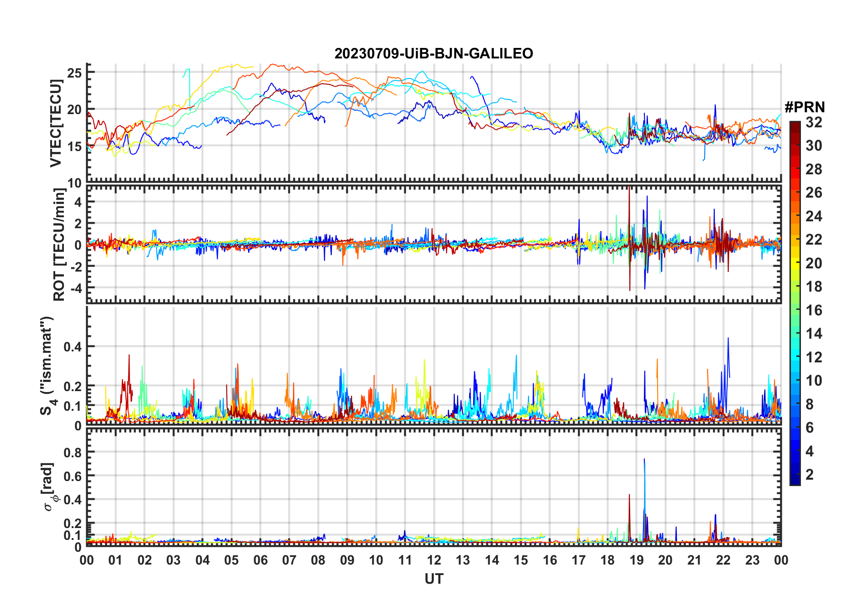Screen dimensions: 868x607
Task: Click sigma phi axis tick label 0.8
Action: point(73,452)
